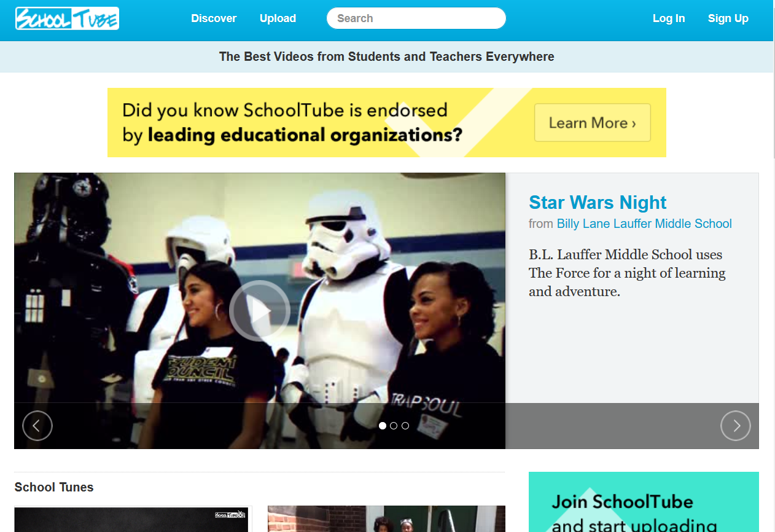Click the video description about The Force
Screen dimensions: 775x532
[627, 273]
